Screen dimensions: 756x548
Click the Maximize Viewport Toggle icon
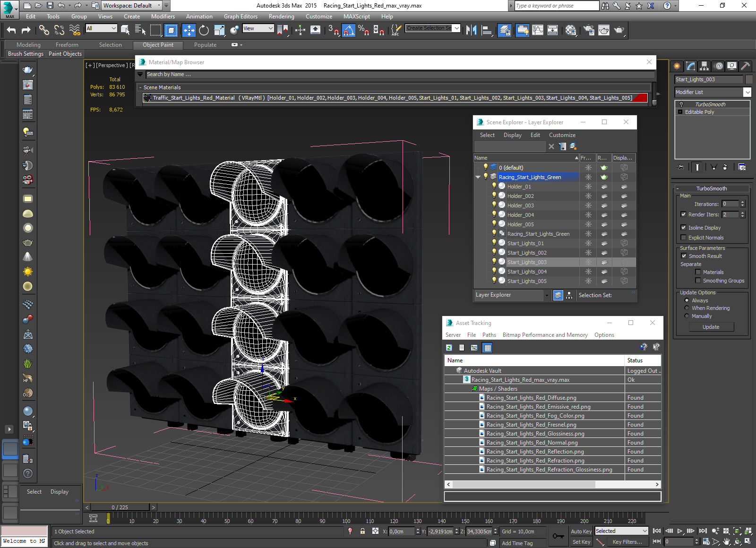tap(747, 541)
